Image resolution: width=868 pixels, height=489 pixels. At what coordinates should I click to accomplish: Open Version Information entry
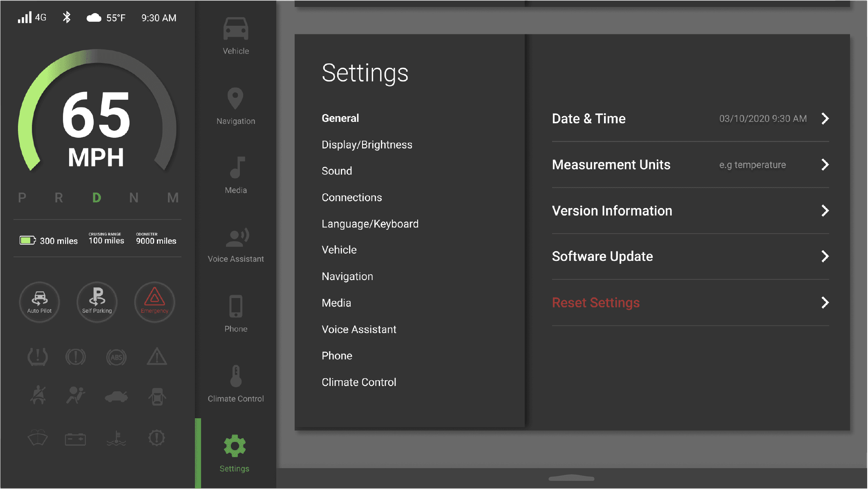click(x=612, y=211)
